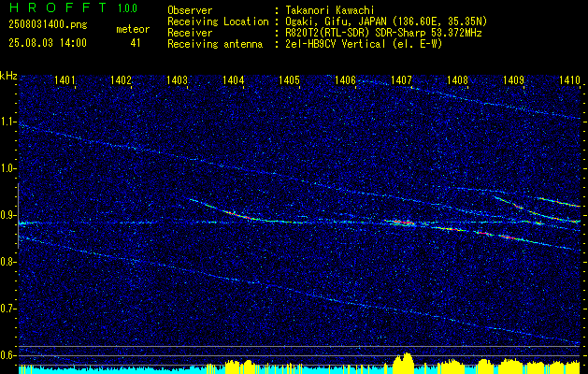
Task: Click observer name Takanori Kawachi
Action: click(330, 10)
